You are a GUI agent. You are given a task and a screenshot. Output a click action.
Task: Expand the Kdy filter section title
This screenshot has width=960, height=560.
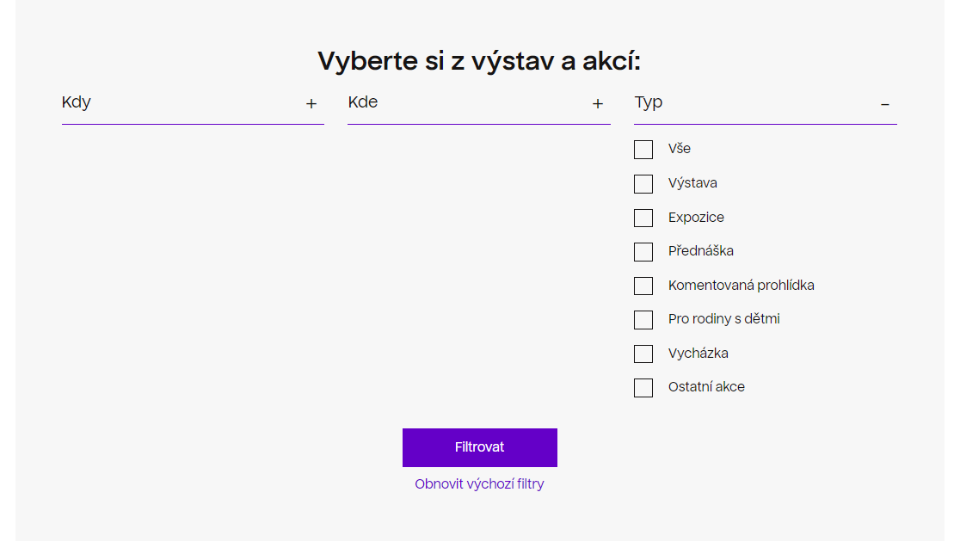click(77, 102)
